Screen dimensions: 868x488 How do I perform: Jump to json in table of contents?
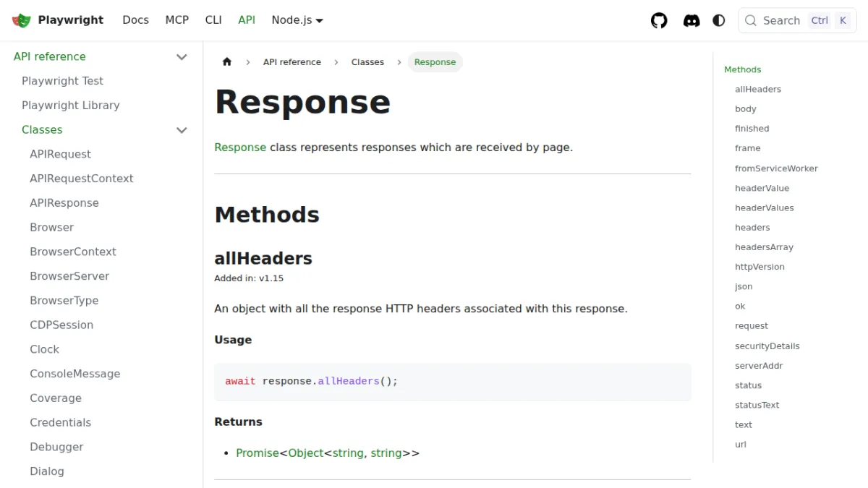744,287
